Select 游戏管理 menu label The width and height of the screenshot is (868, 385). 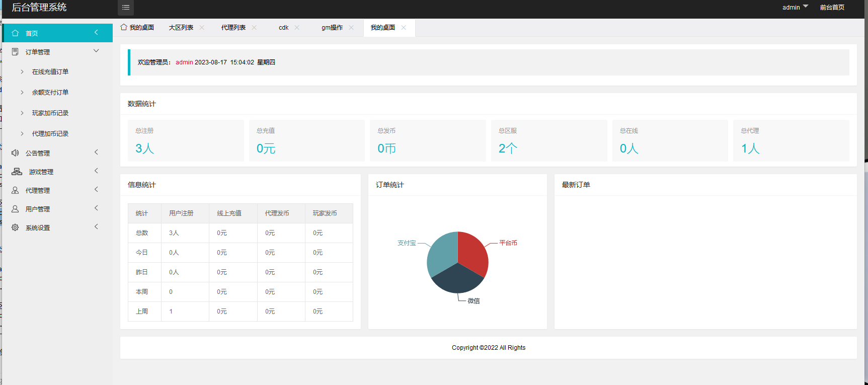pos(41,172)
